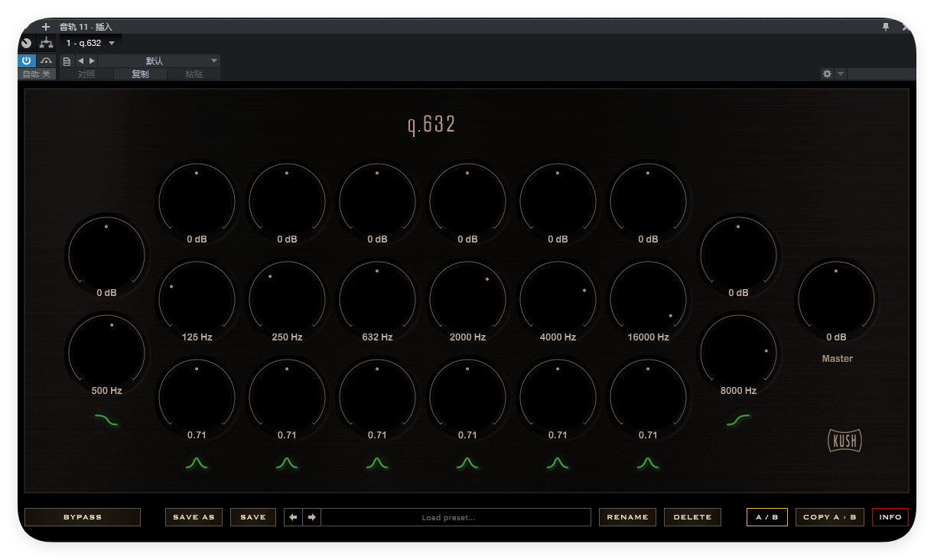Image resolution: width=934 pixels, height=560 pixels.
Task: Open the INFO button
Action: point(890,517)
